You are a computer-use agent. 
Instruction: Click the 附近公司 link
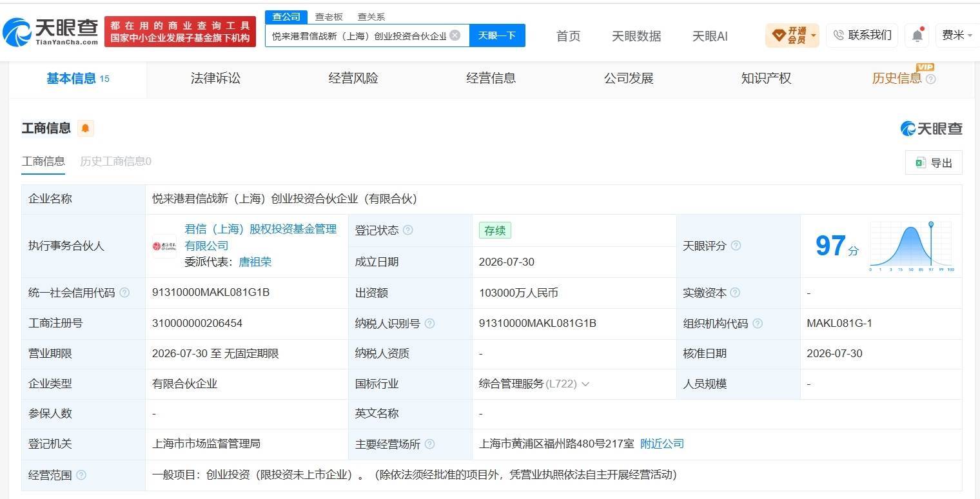pyautogui.click(x=662, y=444)
